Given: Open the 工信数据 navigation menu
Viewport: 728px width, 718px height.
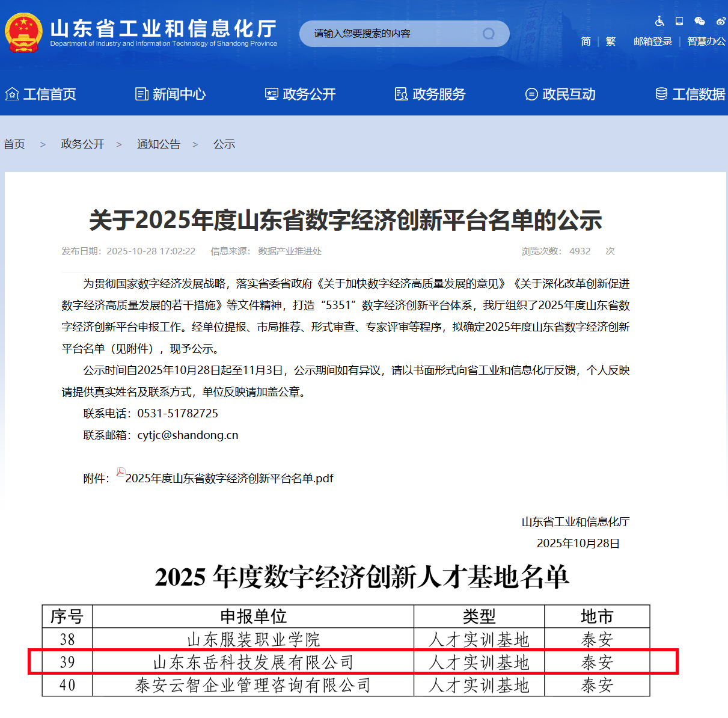Looking at the screenshot, I should [690, 94].
